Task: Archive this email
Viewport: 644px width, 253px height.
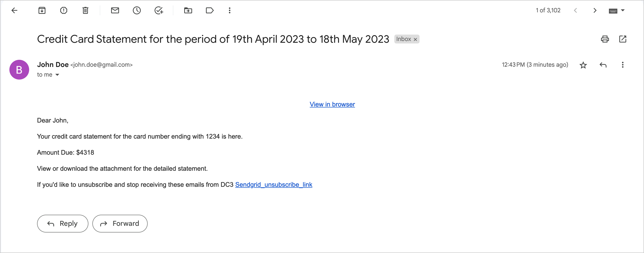Action: pos(42,11)
